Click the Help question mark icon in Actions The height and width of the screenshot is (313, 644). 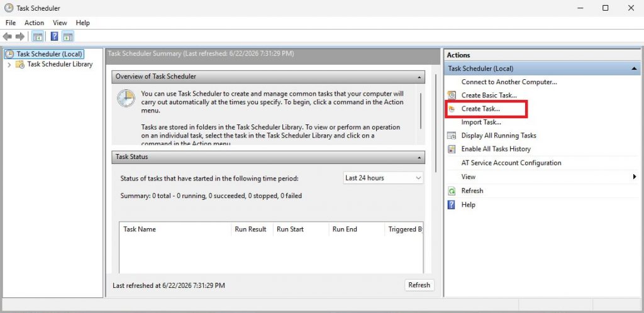[452, 205]
